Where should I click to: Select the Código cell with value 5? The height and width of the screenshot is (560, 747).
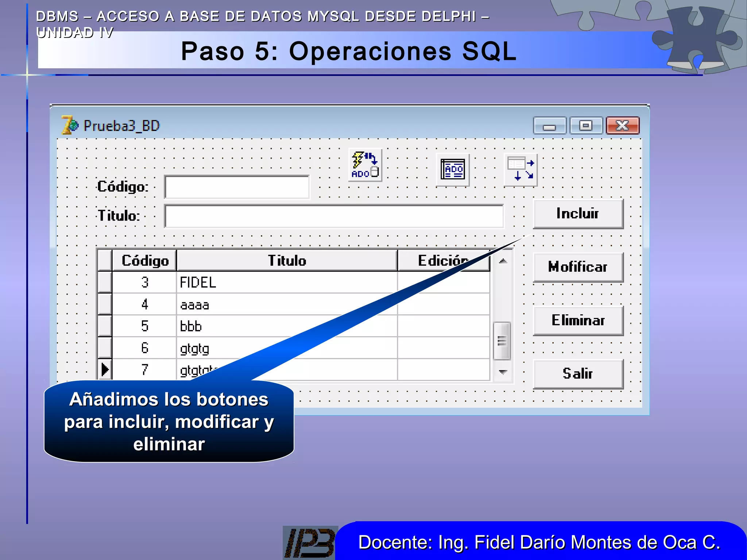tap(145, 326)
